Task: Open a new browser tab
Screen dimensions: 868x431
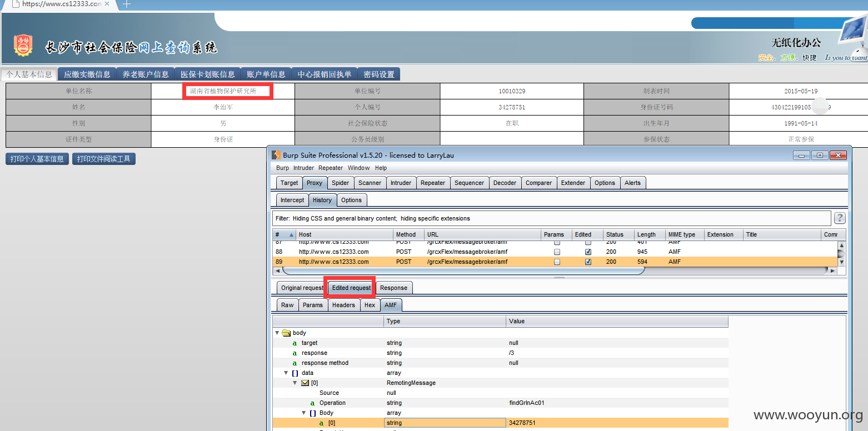Action: pos(127,4)
